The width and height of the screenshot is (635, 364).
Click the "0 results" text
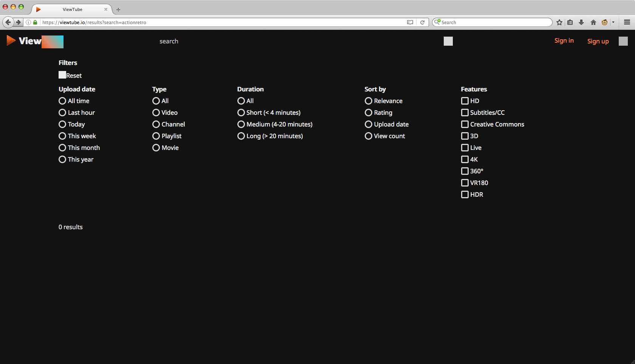(71, 227)
